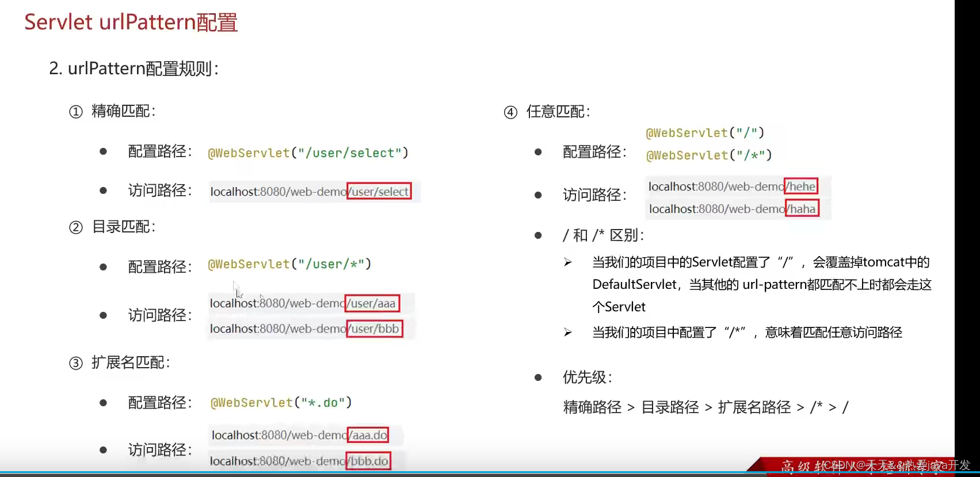Click the text '/ 和 /* 区别:'
Viewport: 980px width, 477px height.
point(604,235)
